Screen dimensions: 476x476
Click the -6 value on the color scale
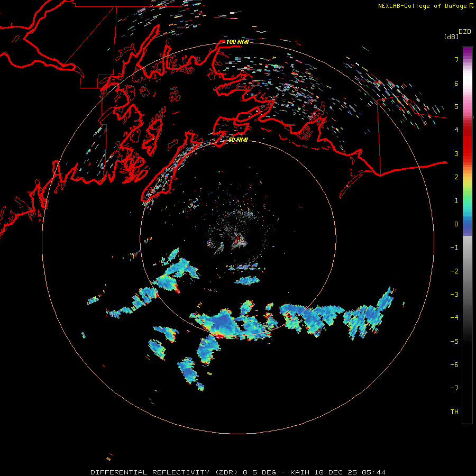click(454, 364)
